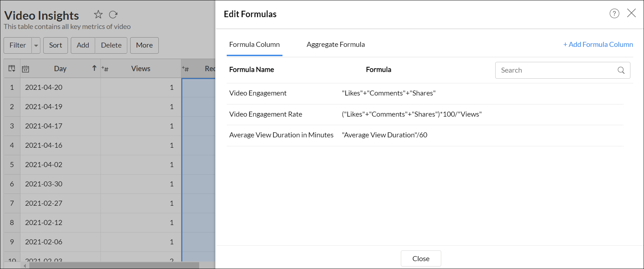
Task: Click the Views formula column type icon
Action: pos(105,69)
